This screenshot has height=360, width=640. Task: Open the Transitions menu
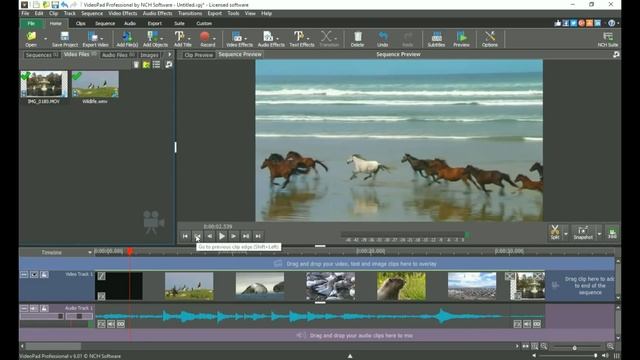pyautogui.click(x=190, y=13)
